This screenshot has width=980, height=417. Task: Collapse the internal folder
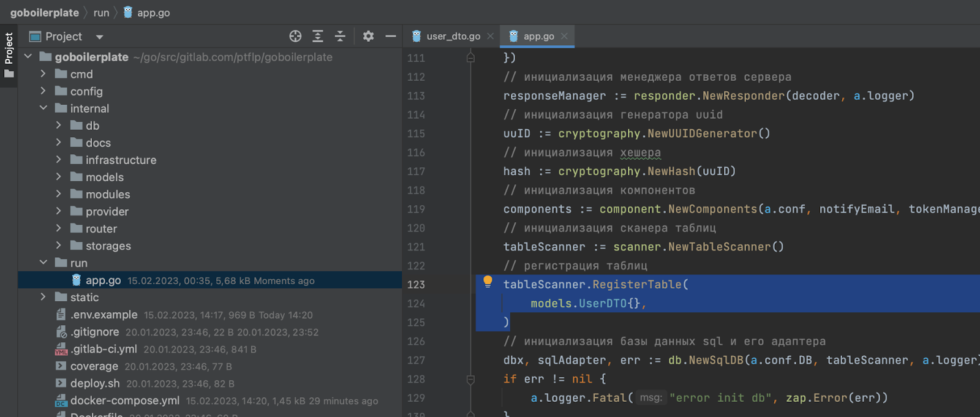tap(43, 108)
